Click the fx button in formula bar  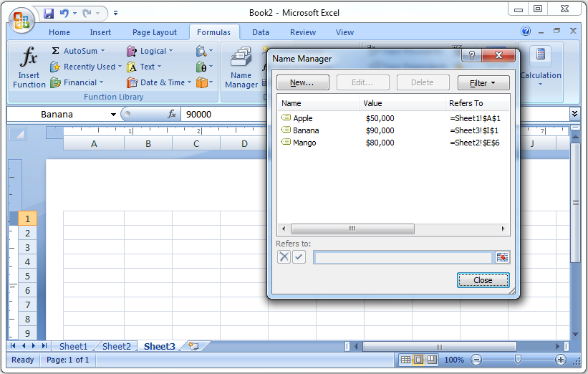[x=172, y=114]
